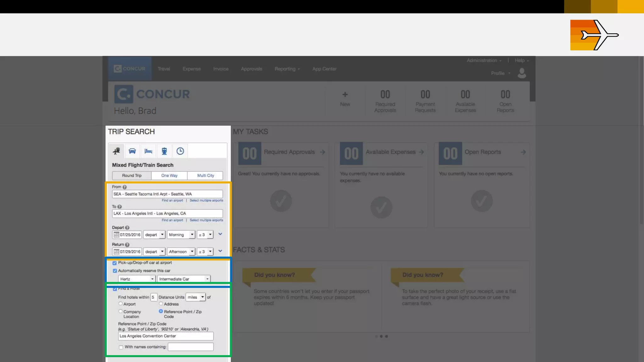Click the Reference Point Los Angeles Convention Center field

[166, 336]
